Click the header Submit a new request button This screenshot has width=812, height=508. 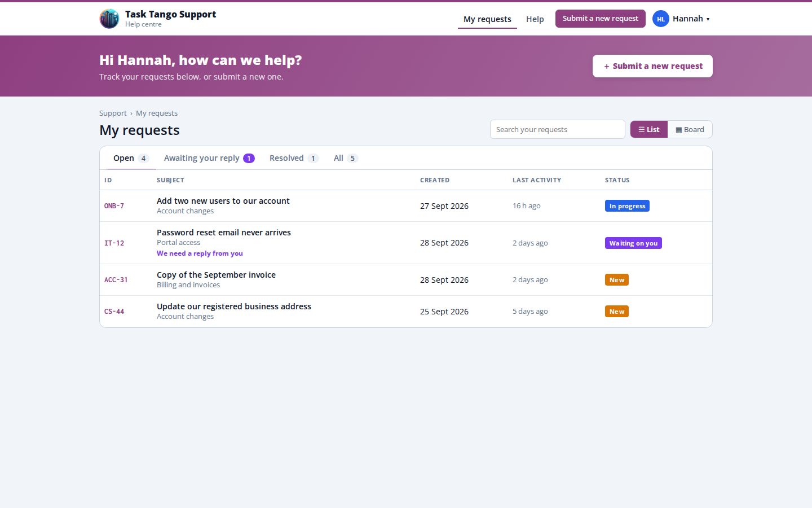coord(600,19)
